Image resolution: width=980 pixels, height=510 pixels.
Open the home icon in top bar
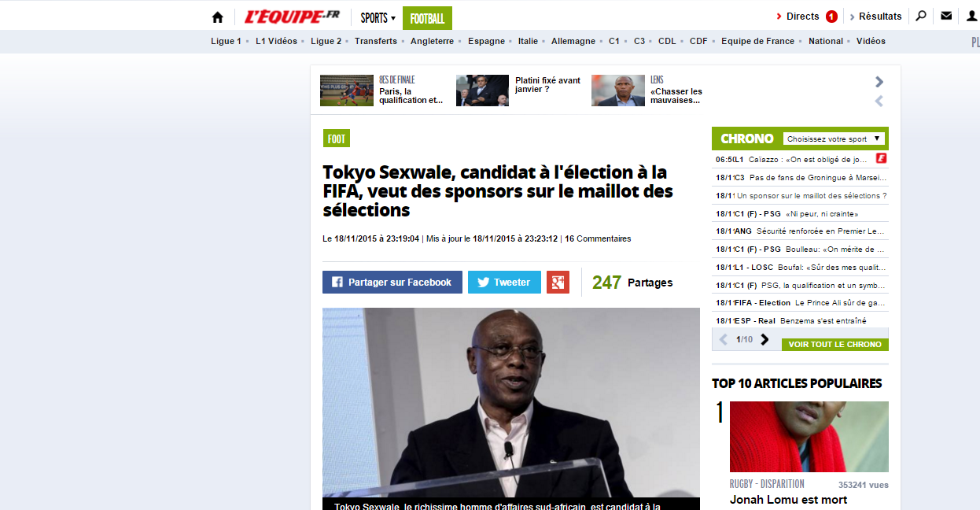(x=218, y=17)
